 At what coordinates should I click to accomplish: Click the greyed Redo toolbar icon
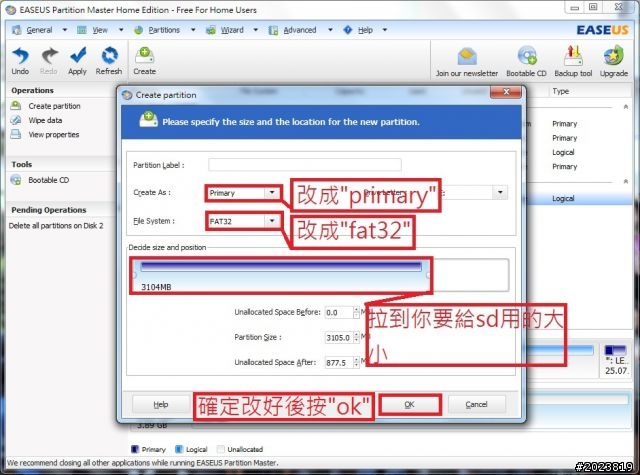point(49,61)
